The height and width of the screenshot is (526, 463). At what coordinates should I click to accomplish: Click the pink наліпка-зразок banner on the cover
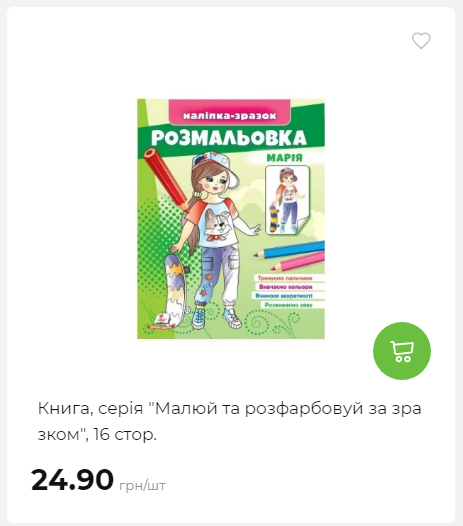(230, 113)
